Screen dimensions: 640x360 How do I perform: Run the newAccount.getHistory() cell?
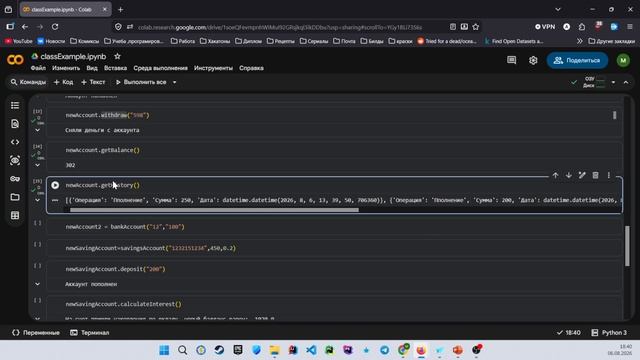55,185
